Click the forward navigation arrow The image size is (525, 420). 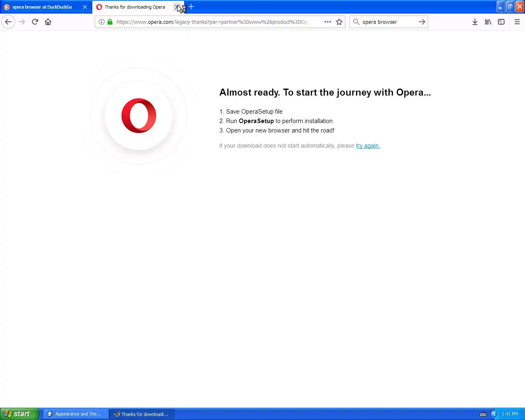tap(22, 22)
